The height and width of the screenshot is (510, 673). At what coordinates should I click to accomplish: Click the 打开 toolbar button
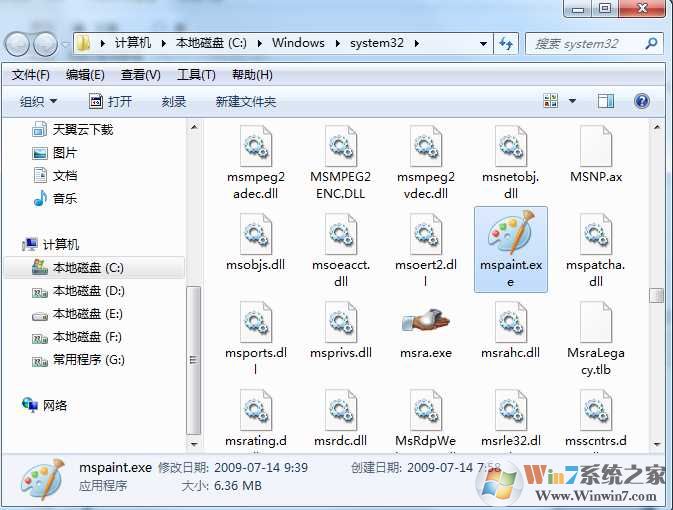(x=110, y=102)
